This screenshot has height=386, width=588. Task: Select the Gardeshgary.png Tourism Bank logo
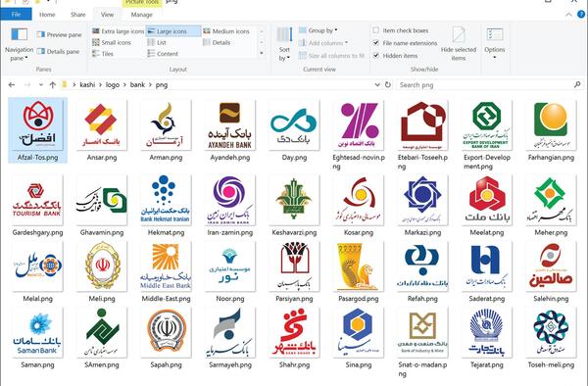coord(37,200)
